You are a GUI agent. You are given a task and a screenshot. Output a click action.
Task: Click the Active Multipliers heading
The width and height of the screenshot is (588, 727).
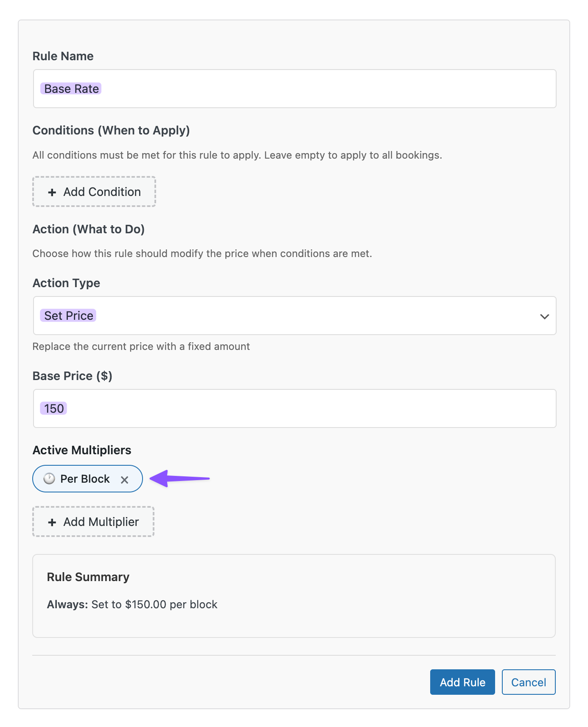82,450
